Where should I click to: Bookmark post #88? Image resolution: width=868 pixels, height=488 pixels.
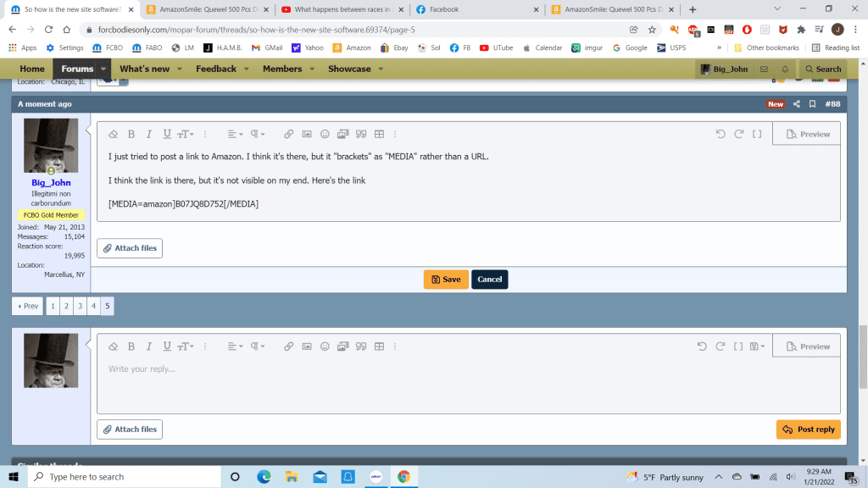813,104
